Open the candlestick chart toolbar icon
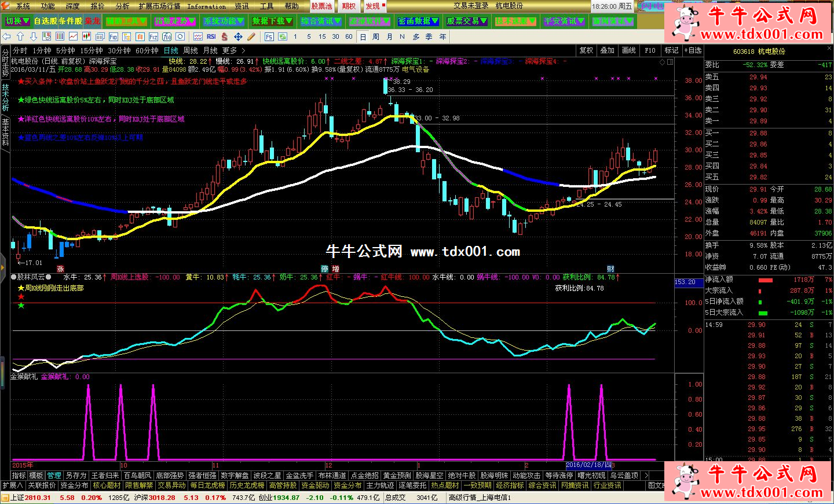The width and height of the screenshot is (834, 504). (86, 36)
